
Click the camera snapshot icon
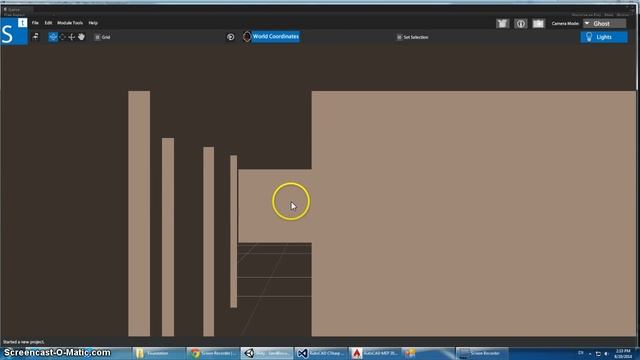pyautogui.click(x=538, y=24)
